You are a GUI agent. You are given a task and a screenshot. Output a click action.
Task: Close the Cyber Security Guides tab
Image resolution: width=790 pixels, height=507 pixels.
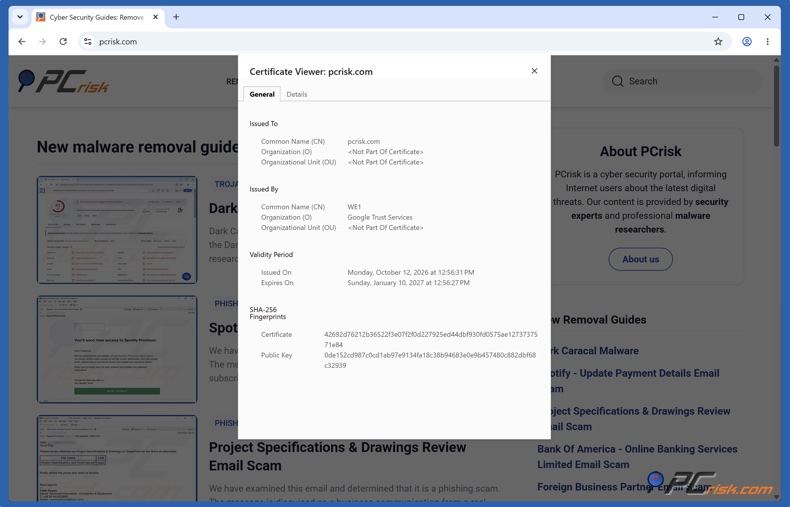[x=155, y=17]
